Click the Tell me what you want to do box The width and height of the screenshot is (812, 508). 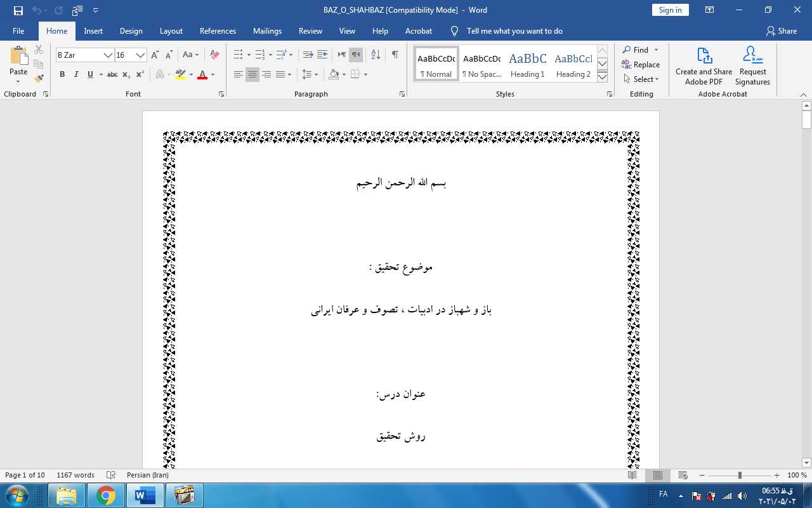514,31
